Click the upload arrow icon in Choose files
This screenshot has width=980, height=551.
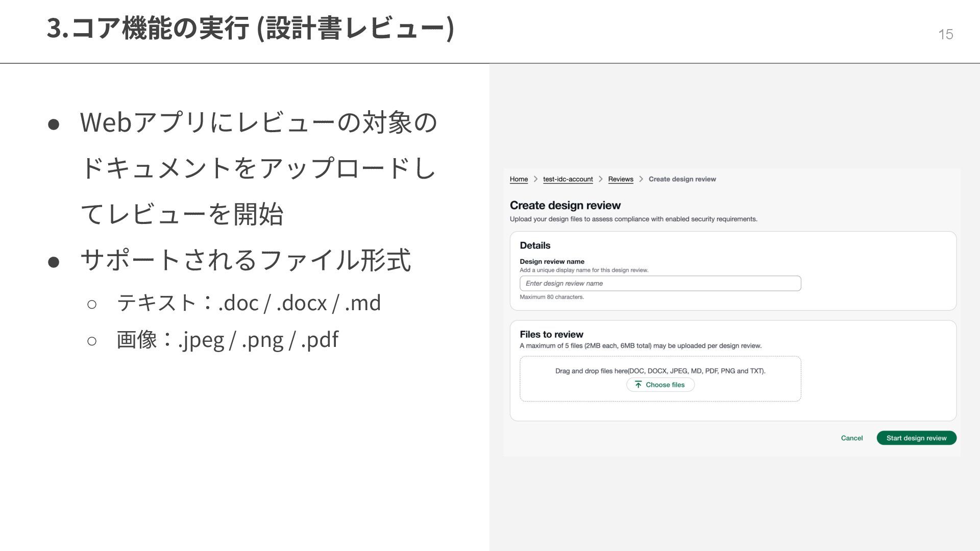click(x=638, y=385)
